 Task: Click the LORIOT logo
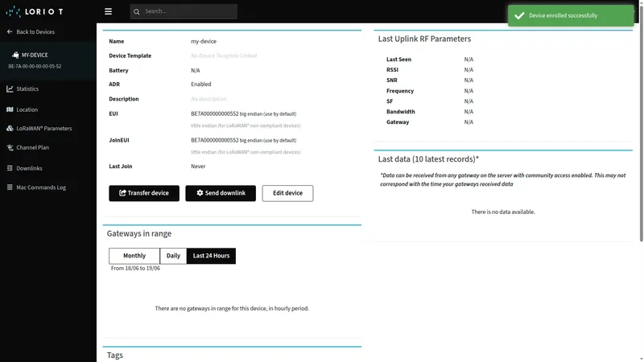click(x=35, y=11)
